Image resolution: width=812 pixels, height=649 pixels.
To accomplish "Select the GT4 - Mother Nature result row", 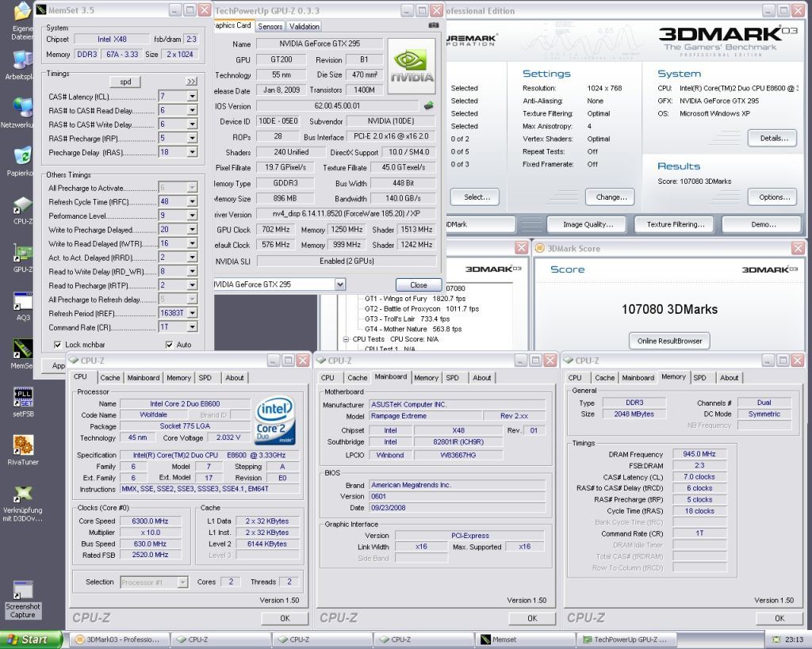I will tap(412, 329).
